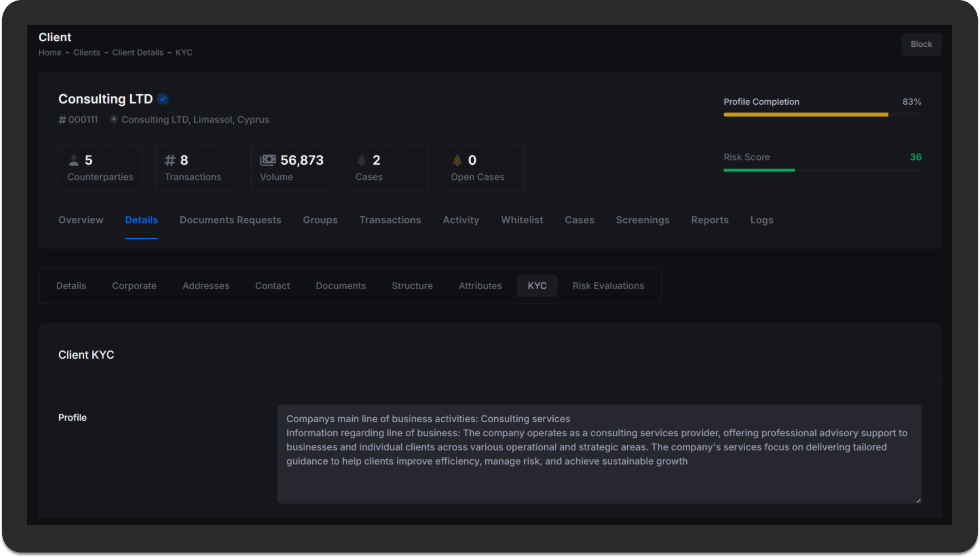980x557 pixels.
Task: Click the Transactions hash icon
Action: [170, 160]
